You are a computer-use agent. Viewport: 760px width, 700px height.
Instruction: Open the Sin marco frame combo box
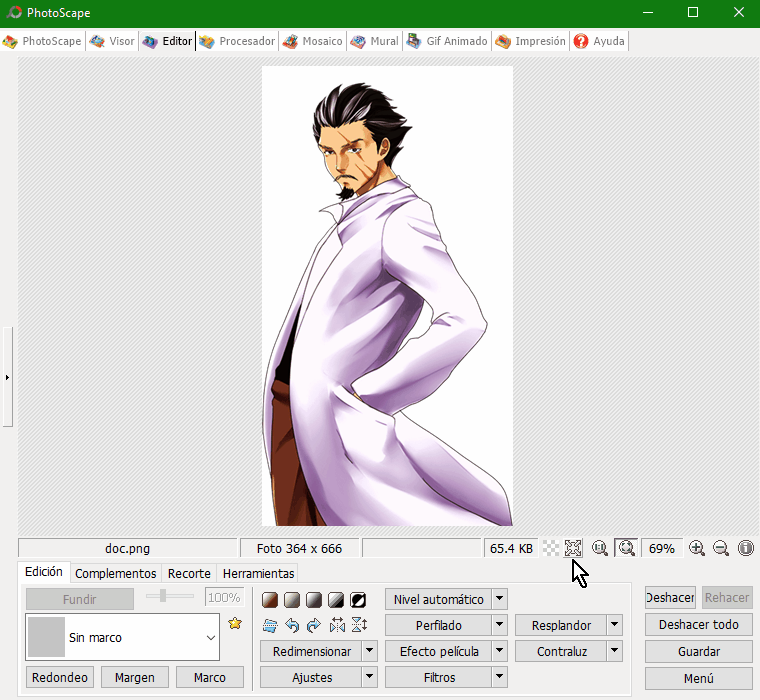tap(123, 637)
